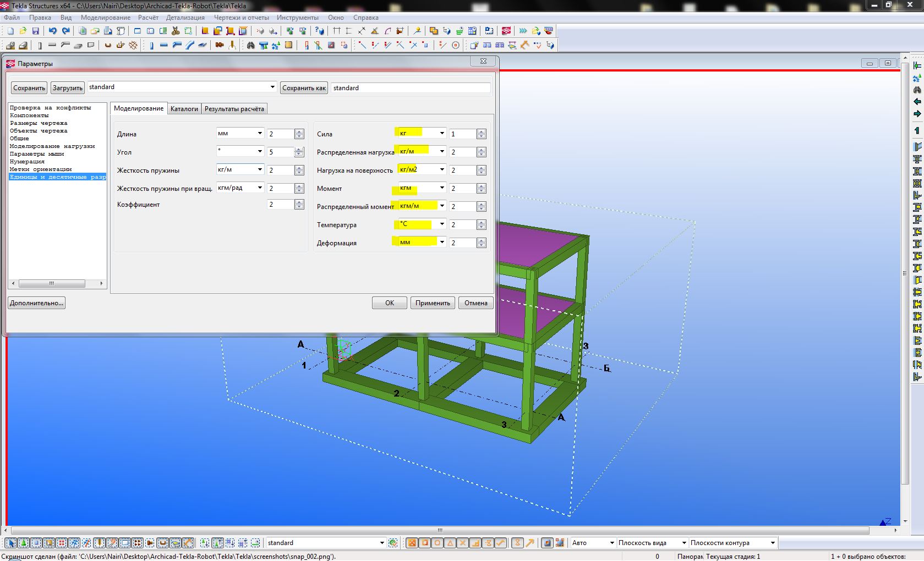Viewport: 924px width, 561px height.
Task: Open the Расчёт menu
Action: coord(148,18)
